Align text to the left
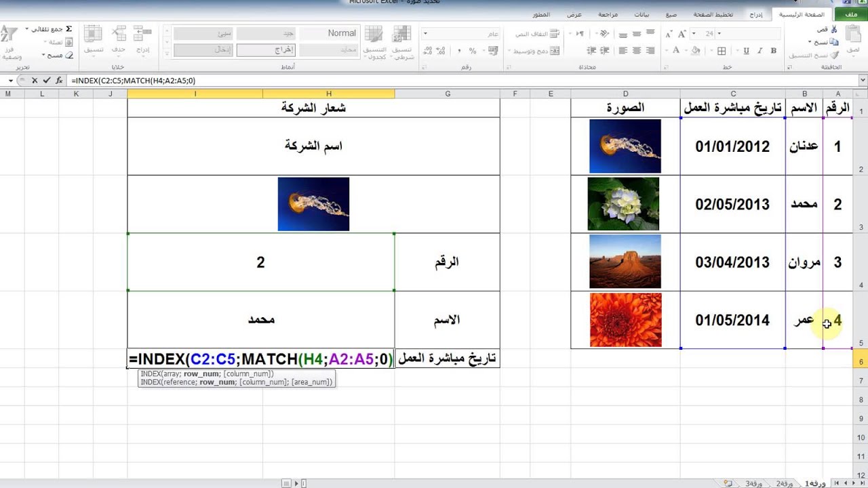 [x=623, y=51]
